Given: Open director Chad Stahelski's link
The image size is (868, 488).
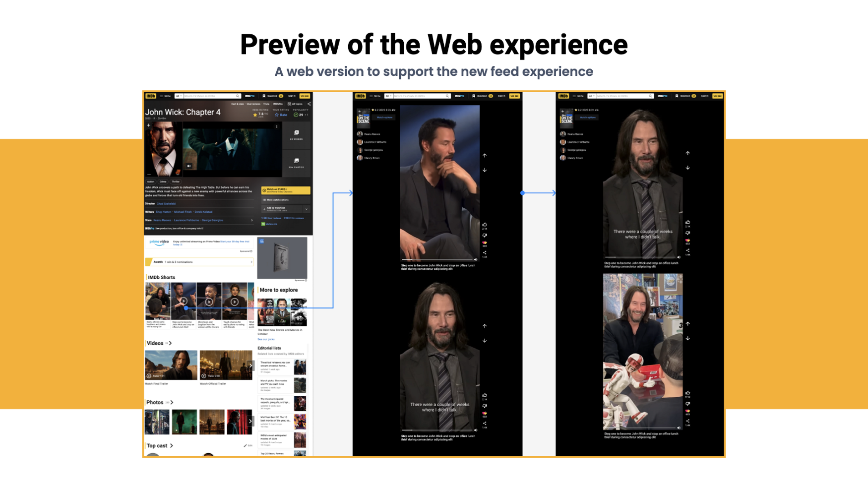Looking at the screenshot, I should [166, 204].
